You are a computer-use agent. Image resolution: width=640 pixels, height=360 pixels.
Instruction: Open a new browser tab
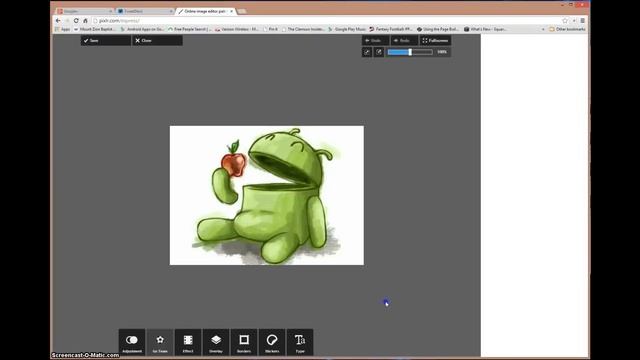tap(242, 11)
